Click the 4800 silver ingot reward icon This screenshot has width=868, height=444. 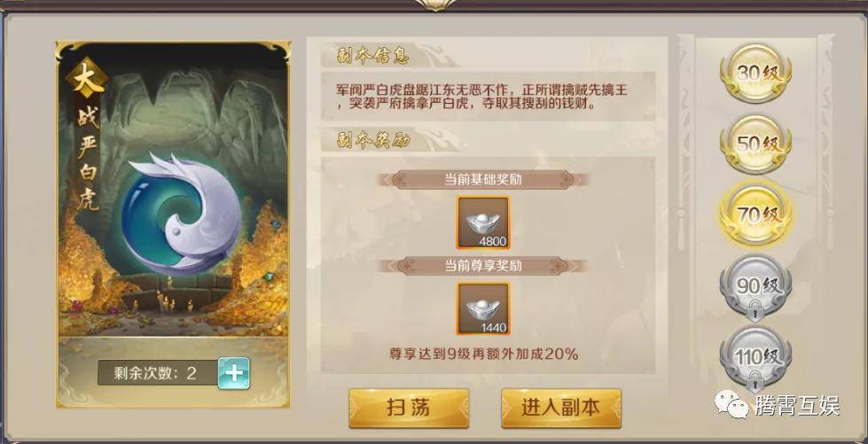pos(483,222)
